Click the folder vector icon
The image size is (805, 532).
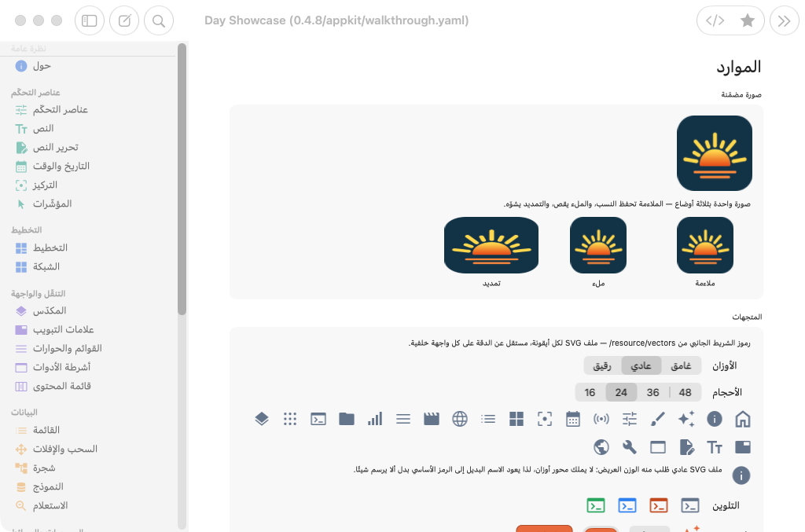pos(347,419)
